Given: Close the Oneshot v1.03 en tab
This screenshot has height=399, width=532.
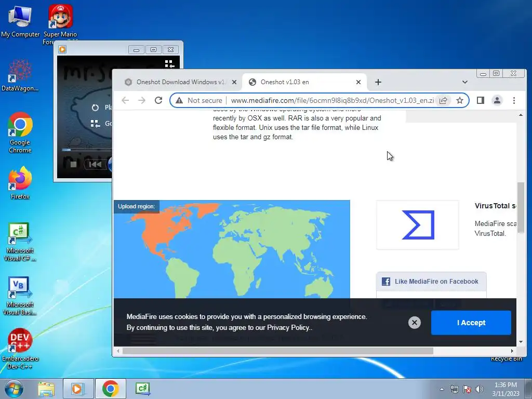Looking at the screenshot, I should coord(358,82).
